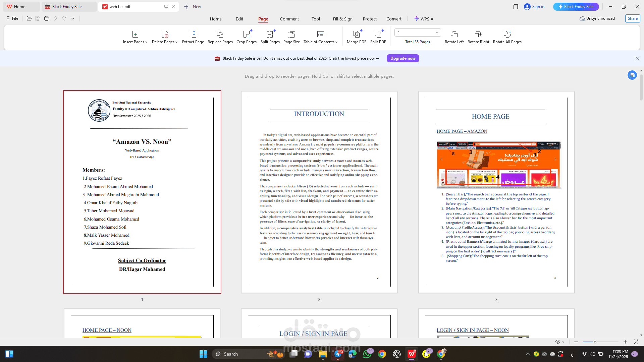The width and height of the screenshot is (644, 362).
Task: Click the Replace Pages icon
Action: 220,34
